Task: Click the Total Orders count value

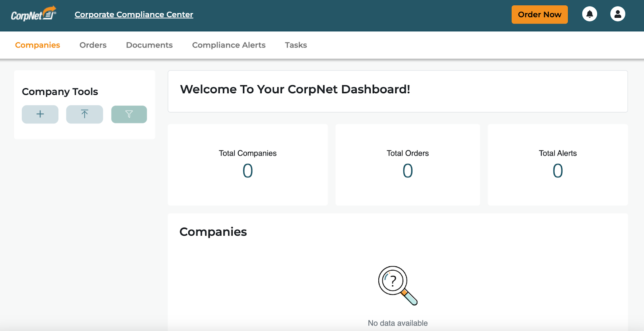Action: (408, 171)
